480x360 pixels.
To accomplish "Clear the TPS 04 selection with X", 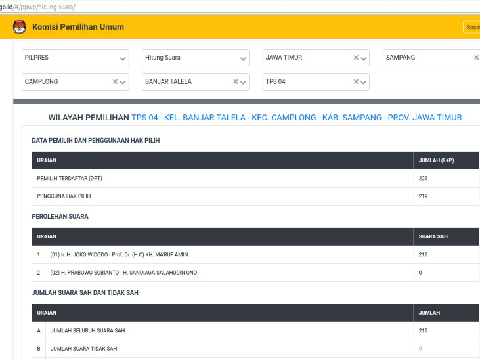I will pyautogui.click(x=356, y=81).
